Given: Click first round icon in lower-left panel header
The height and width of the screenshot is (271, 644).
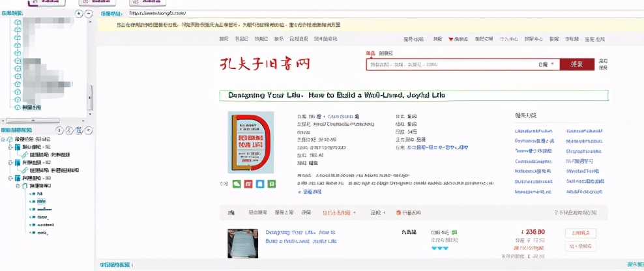Looking at the screenshot, I should point(59,130).
